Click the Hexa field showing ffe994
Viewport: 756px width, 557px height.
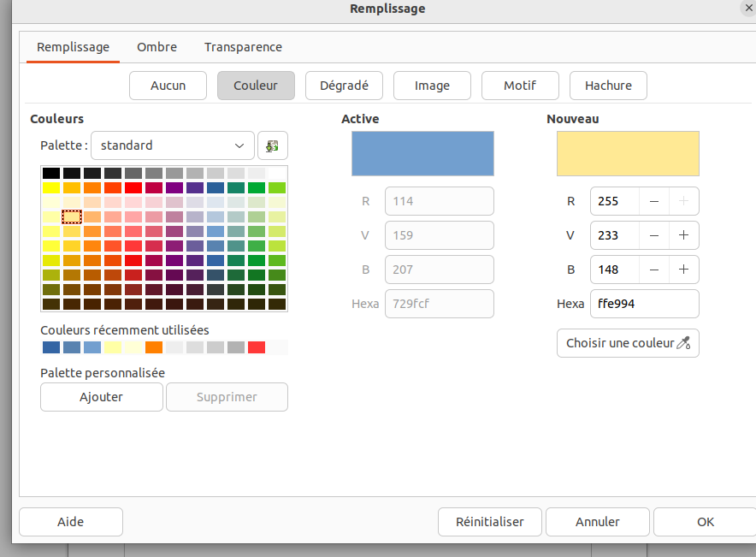click(x=643, y=304)
